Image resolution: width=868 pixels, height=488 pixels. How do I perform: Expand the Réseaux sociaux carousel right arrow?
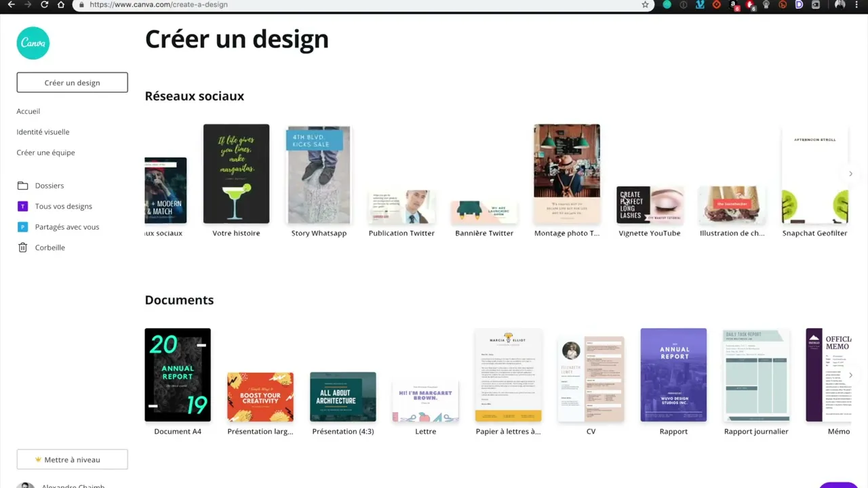pos(850,174)
